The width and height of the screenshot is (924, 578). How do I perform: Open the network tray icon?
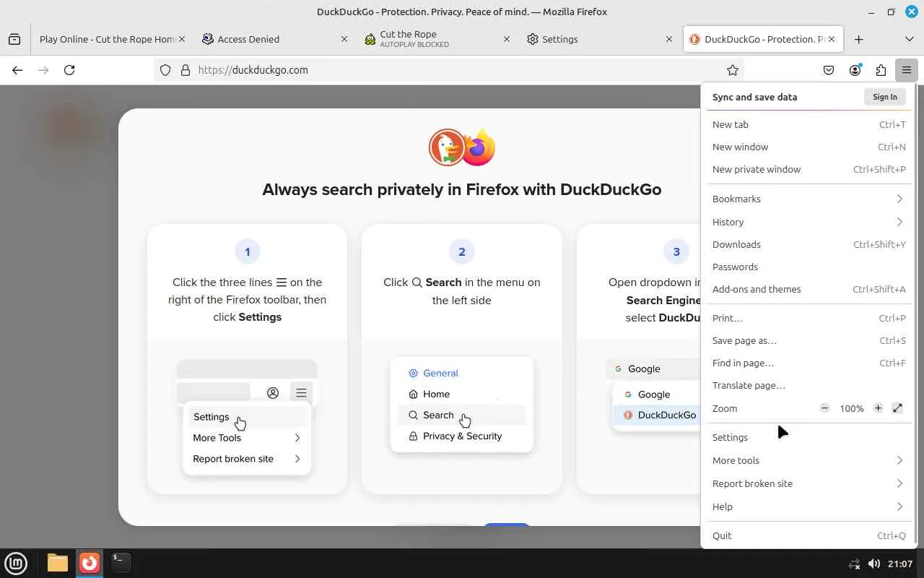tap(854, 564)
